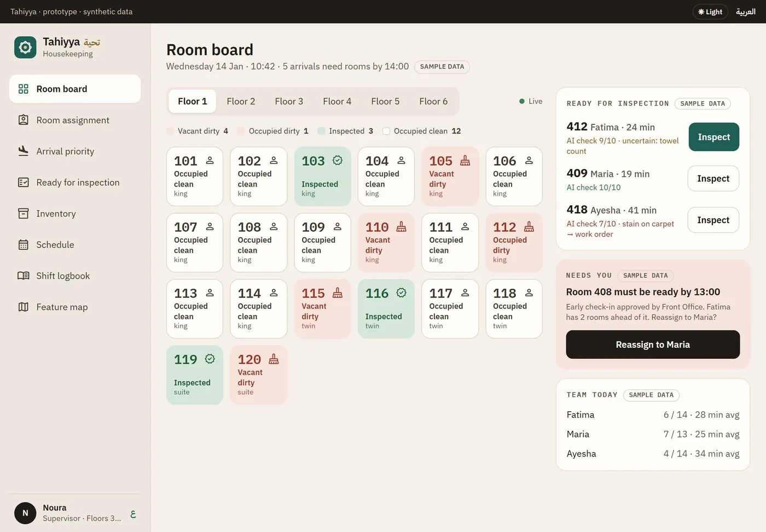The height and width of the screenshot is (532, 766).
Task: Expand Noura's profile language menu
Action: 133,513
